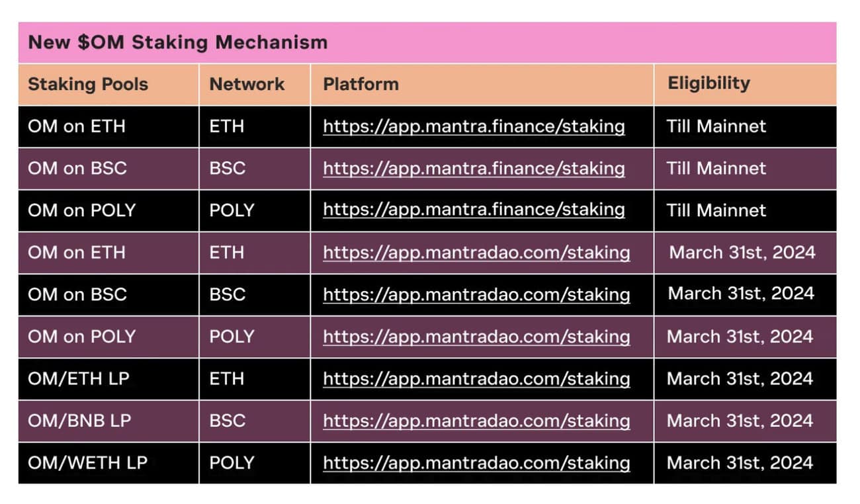This screenshot has width=860, height=504.
Task: Click March 31st, 2024 in the OM/WETH LP row
Action: click(740, 463)
